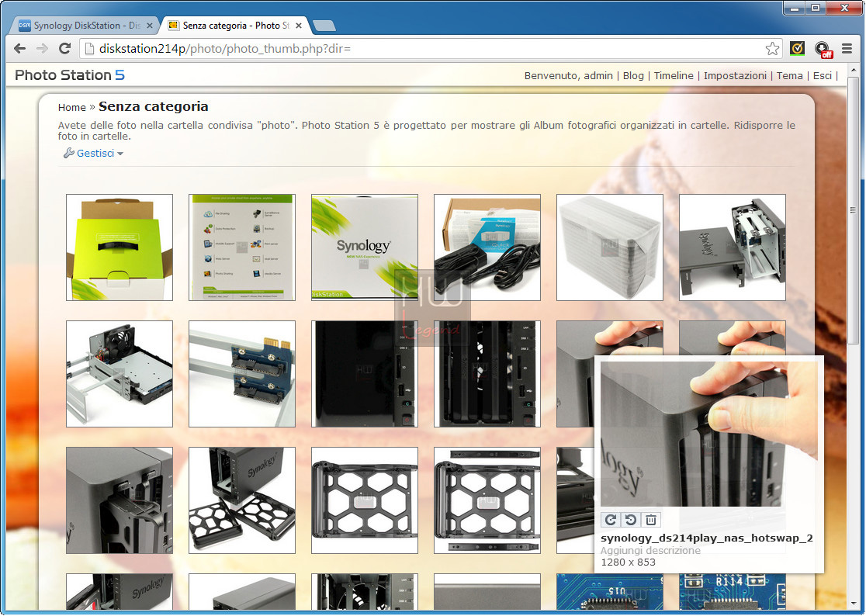Rotate the hovered photo counter-clockwise
Viewport: 866px width, 616px height.
[631, 519]
